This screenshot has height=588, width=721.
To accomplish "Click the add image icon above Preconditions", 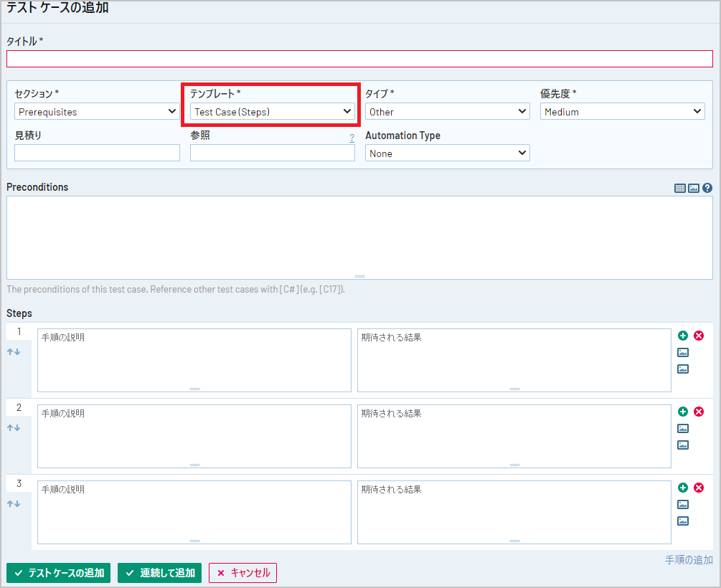I will tap(694, 188).
